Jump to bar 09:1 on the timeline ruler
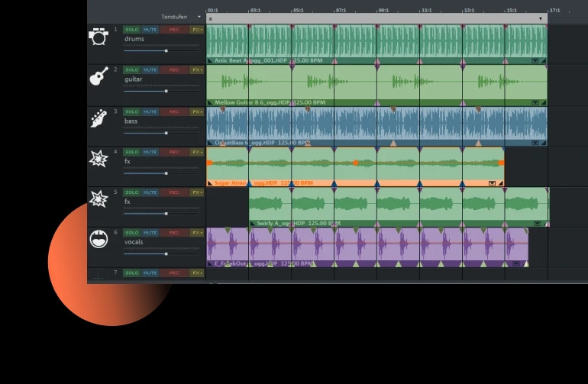The image size is (588, 384). click(383, 10)
